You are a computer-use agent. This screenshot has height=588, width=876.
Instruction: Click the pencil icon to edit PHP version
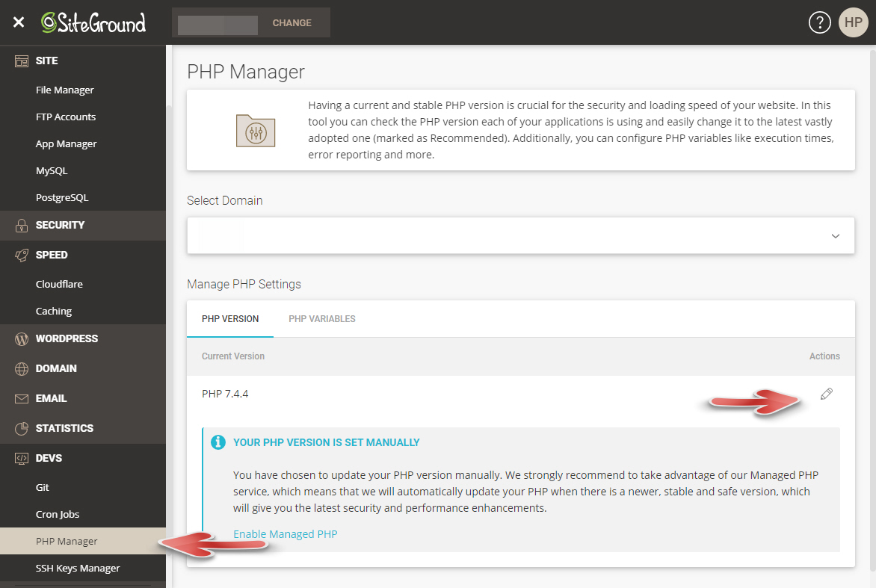pyautogui.click(x=826, y=394)
